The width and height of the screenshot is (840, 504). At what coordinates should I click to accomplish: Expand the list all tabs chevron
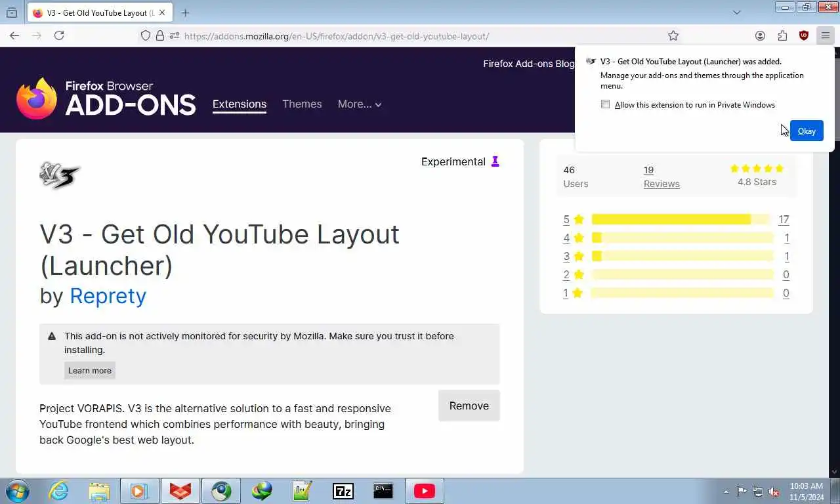[x=737, y=12]
